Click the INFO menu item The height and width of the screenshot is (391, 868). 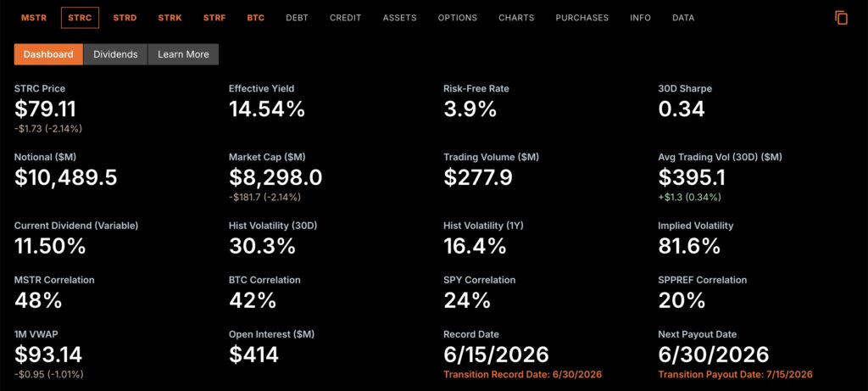pos(641,18)
